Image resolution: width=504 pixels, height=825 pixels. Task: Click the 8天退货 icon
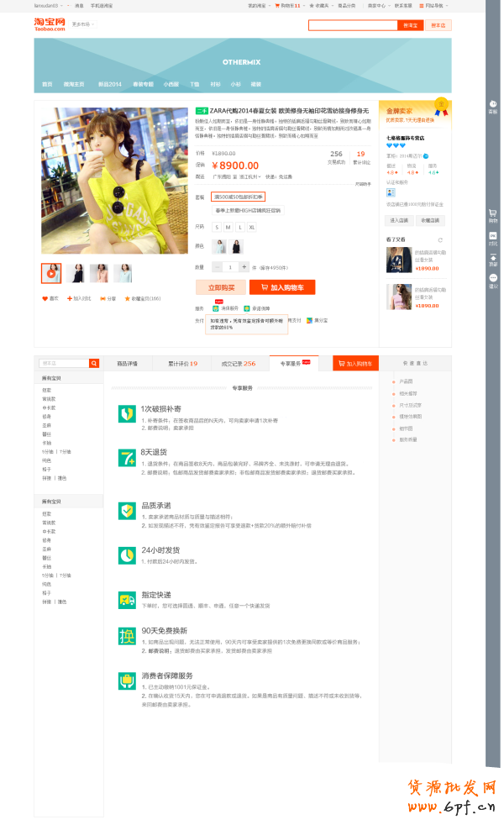pos(127,458)
